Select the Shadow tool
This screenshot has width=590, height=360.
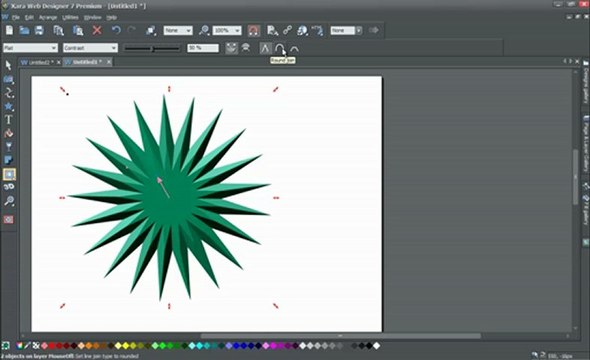click(8, 160)
